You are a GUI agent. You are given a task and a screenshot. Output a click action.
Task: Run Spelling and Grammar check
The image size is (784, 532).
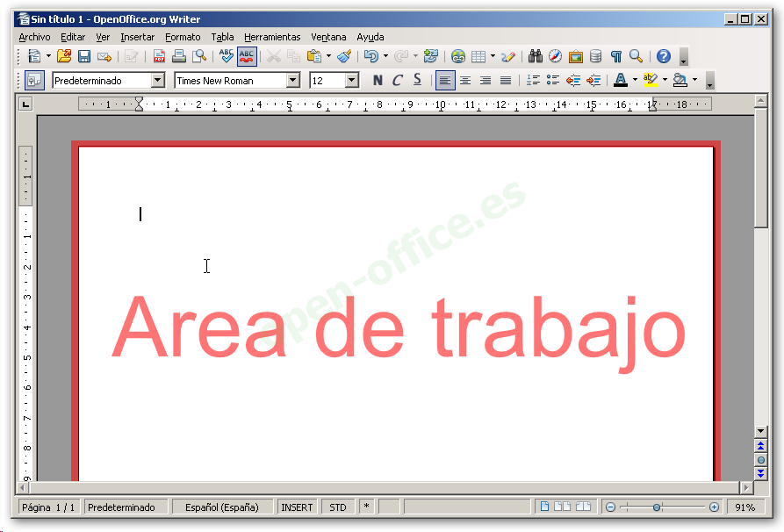[226, 56]
